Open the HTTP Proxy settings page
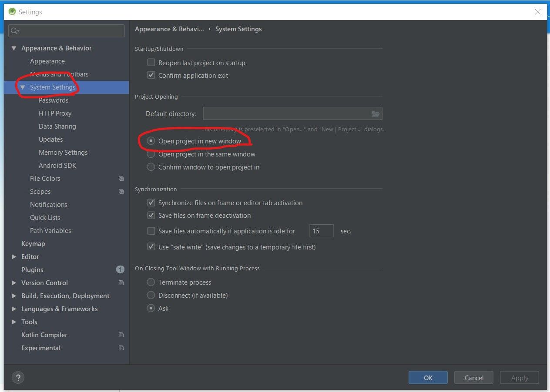 [55, 113]
